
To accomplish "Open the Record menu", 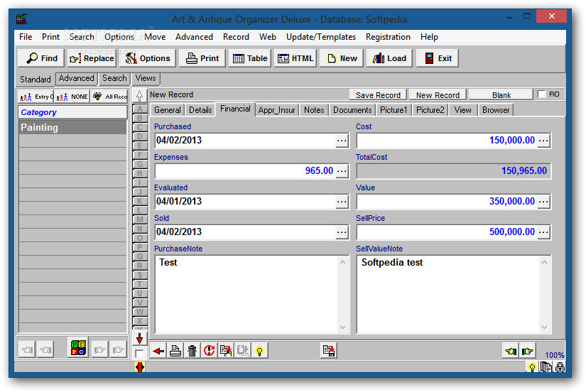I will click(236, 37).
